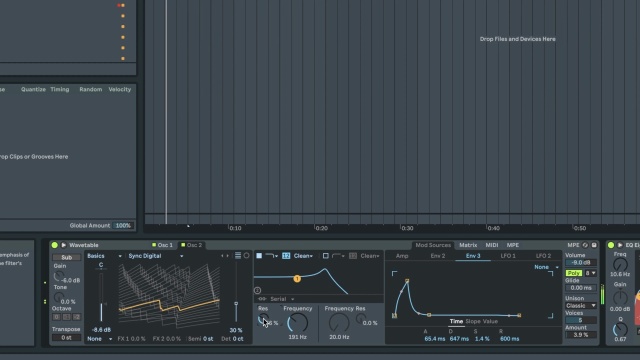Switch to the Osc 1 tab
This screenshot has height=360, width=640.
(x=165, y=245)
